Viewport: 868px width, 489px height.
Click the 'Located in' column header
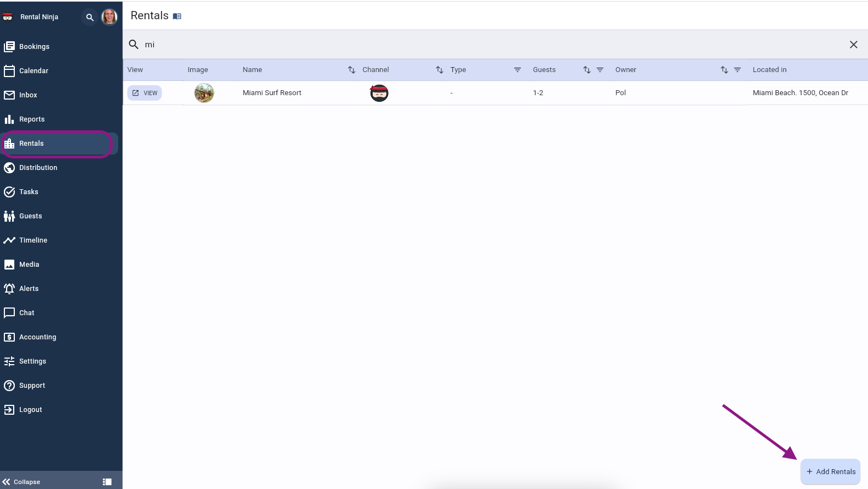click(x=770, y=70)
